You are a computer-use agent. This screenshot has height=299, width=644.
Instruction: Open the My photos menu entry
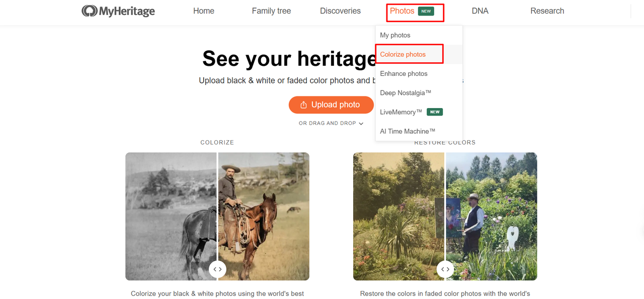(x=395, y=35)
